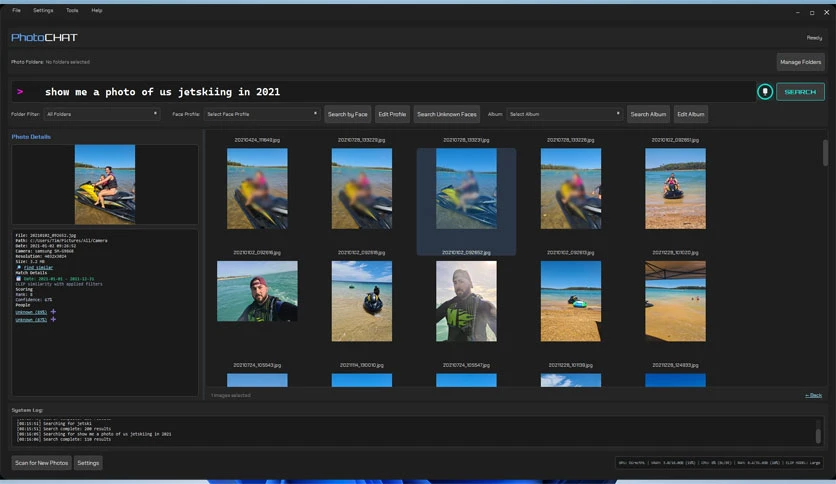Click filename label 20210102_092613.jpg
The image size is (836, 484).
[x=570, y=253]
